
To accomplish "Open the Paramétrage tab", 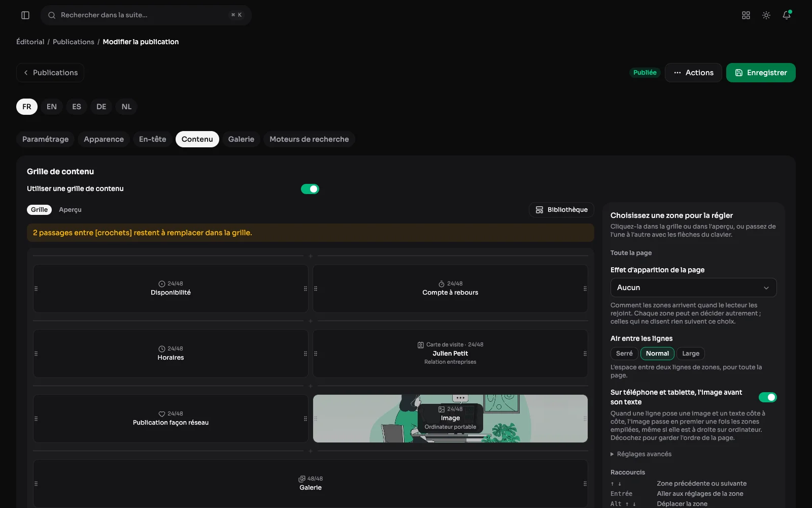I will tap(45, 139).
